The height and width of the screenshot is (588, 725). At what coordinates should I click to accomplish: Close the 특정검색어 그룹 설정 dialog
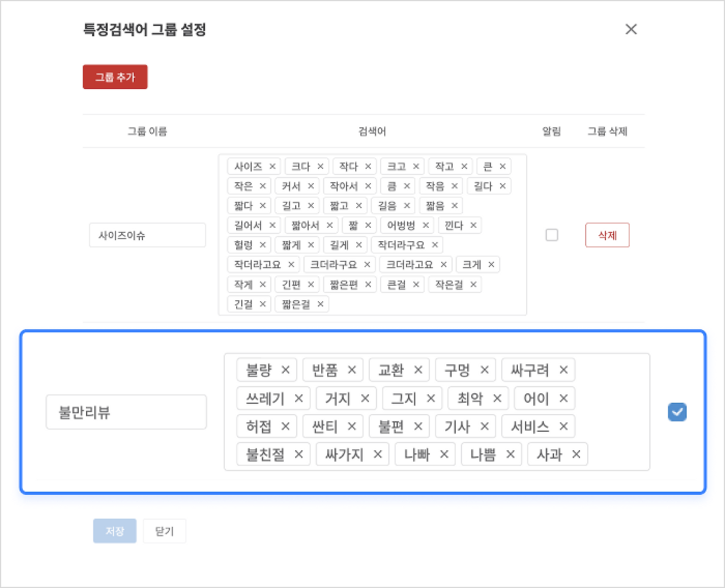631,29
